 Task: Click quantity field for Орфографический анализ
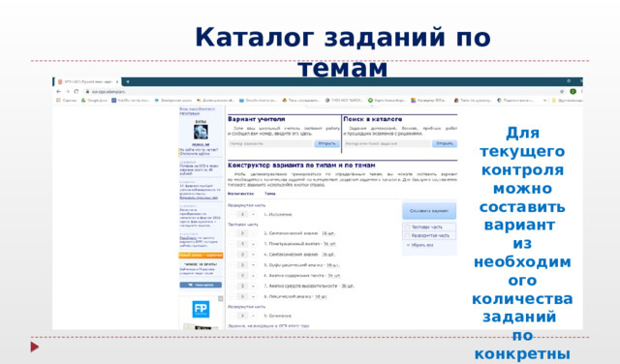(x=242, y=265)
